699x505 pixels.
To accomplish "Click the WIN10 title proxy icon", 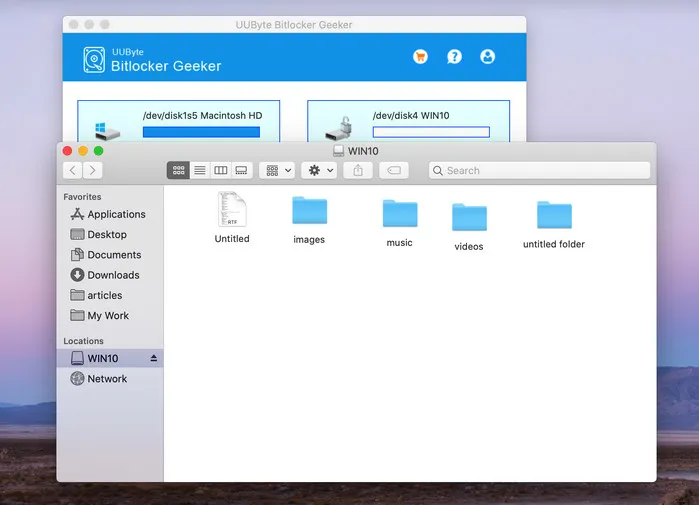I will point(338,151).
